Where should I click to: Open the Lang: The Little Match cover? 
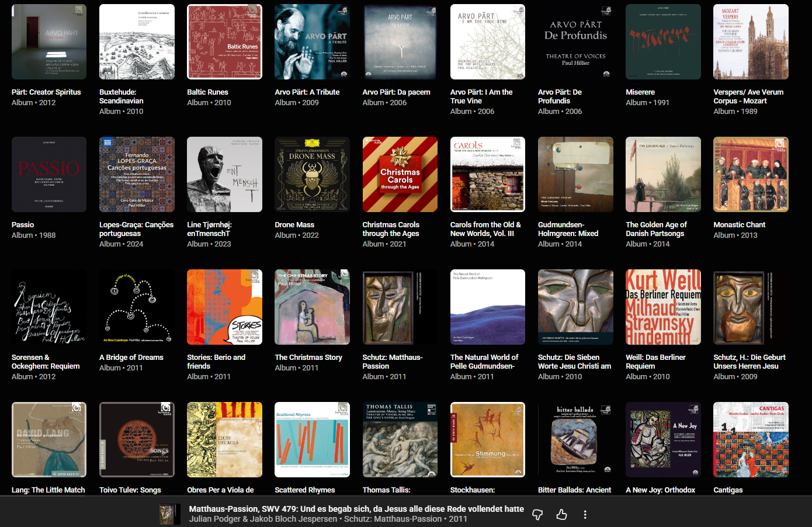(x=49, y=440)
